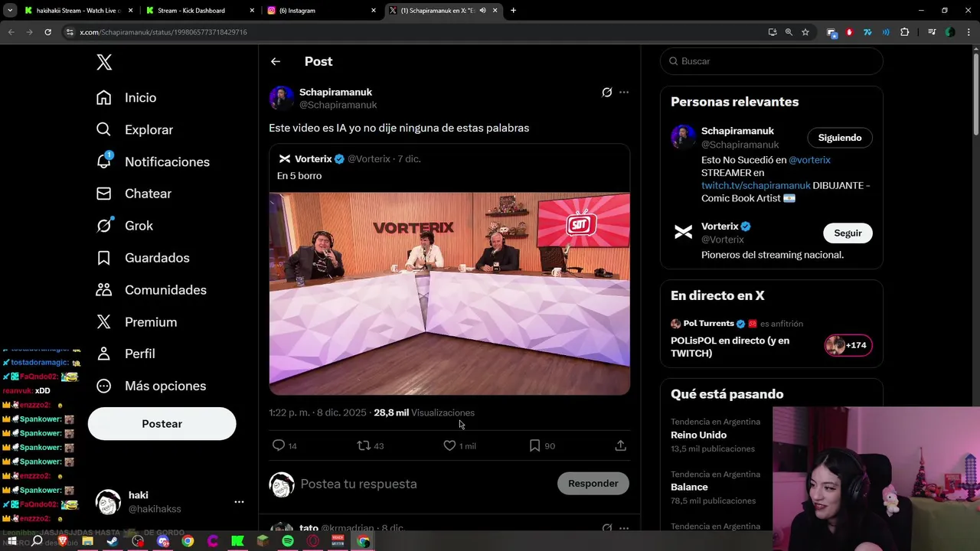980x551 pixels.
Task: Open haki account menu dots
Action: tap(239, 502)
